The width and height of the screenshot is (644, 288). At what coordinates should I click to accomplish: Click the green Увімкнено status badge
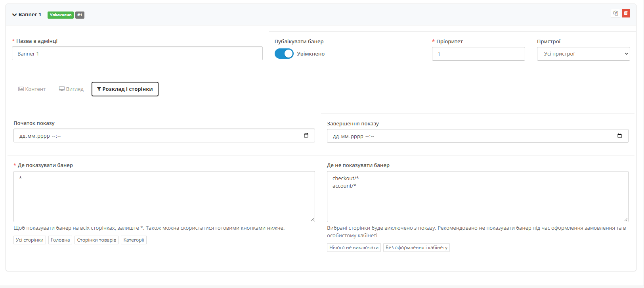[61, 15]
